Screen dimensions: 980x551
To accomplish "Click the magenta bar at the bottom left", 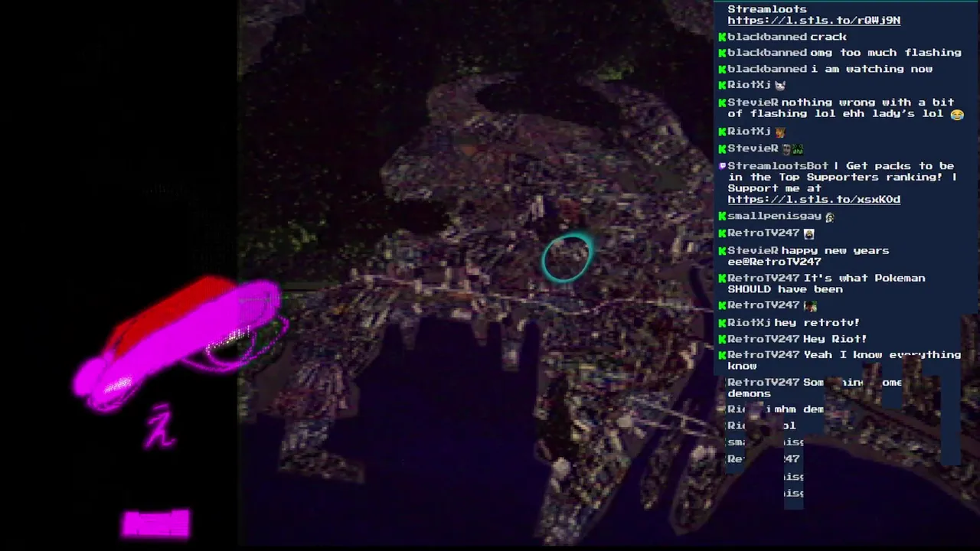I will (156, 524).
